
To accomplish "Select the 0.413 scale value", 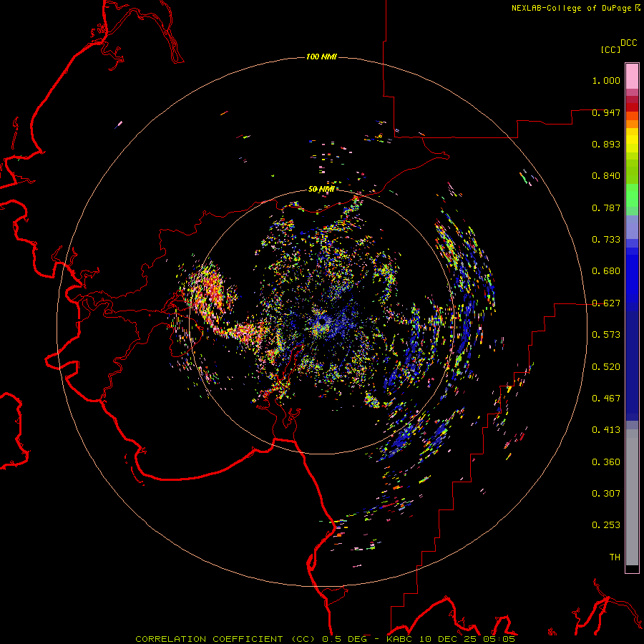I will pyautogui.click(x=606, y=430).
